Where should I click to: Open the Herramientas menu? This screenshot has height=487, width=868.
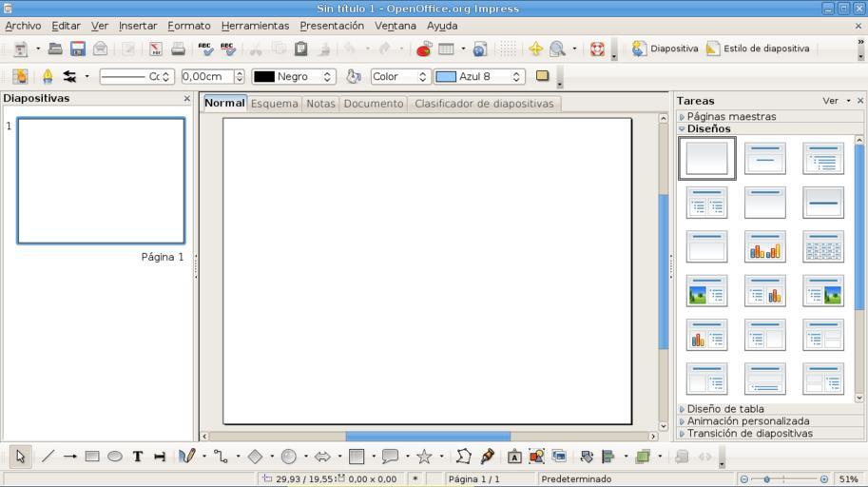point(255,26)
